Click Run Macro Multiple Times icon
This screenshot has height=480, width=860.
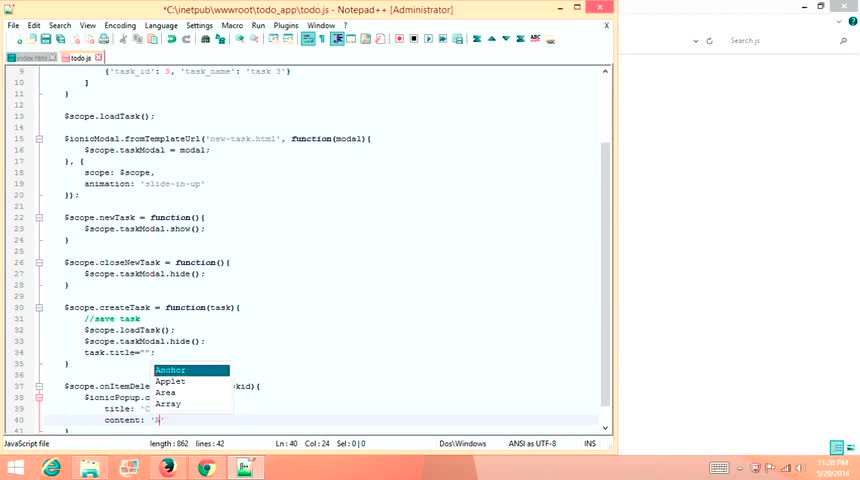click(443, 39)
